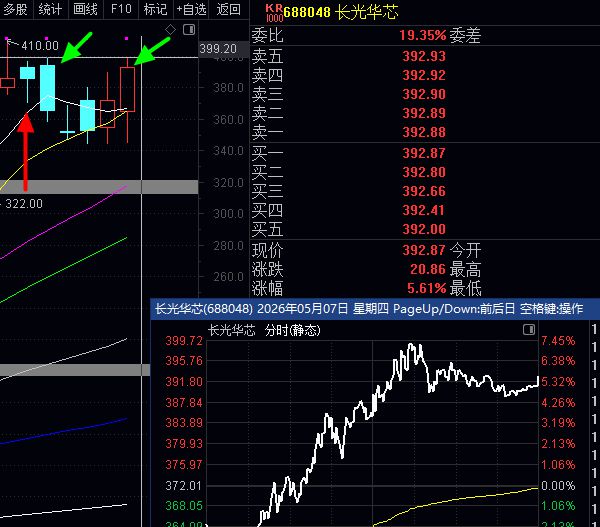This screenshot has width=600, height=527.
Task: Select the 买一 price 392.87
Action: [x=424, y=153]
